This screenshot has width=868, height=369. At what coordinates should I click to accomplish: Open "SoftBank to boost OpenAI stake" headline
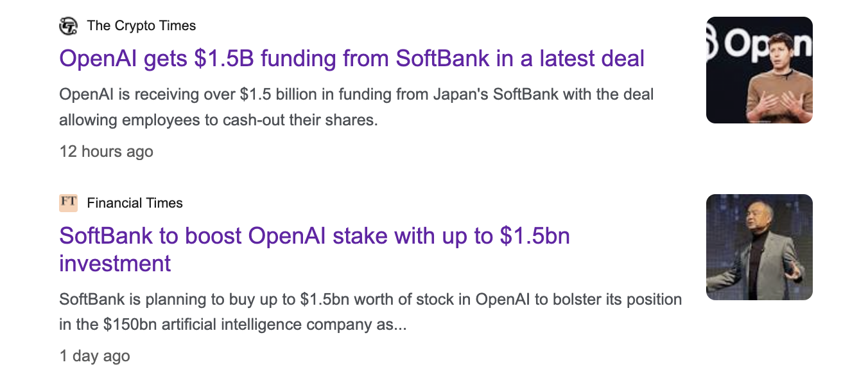tap(314, 237)
